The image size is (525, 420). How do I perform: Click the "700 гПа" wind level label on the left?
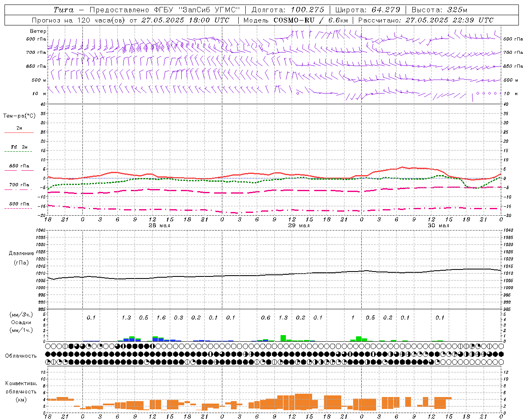(36, 52)
